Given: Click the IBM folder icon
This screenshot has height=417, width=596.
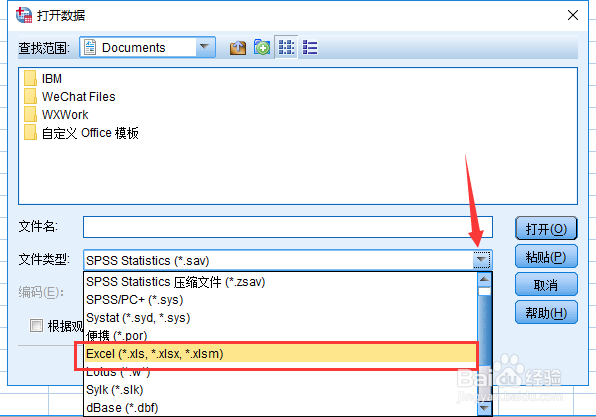Looking at the screenshot, I should [30, 78].
